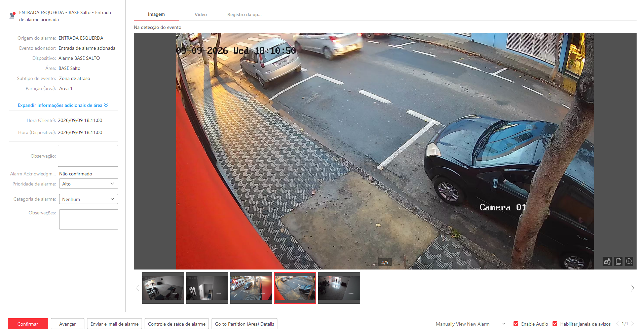Image resolution: width=644 pixels, height=331 pixels.
Task: Select the highlighted fourth street thumbnail
Action: point(295,288)
